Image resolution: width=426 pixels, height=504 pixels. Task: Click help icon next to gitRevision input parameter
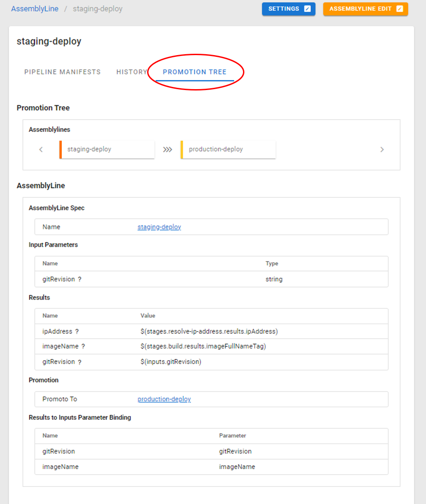[x=79, y=279]
